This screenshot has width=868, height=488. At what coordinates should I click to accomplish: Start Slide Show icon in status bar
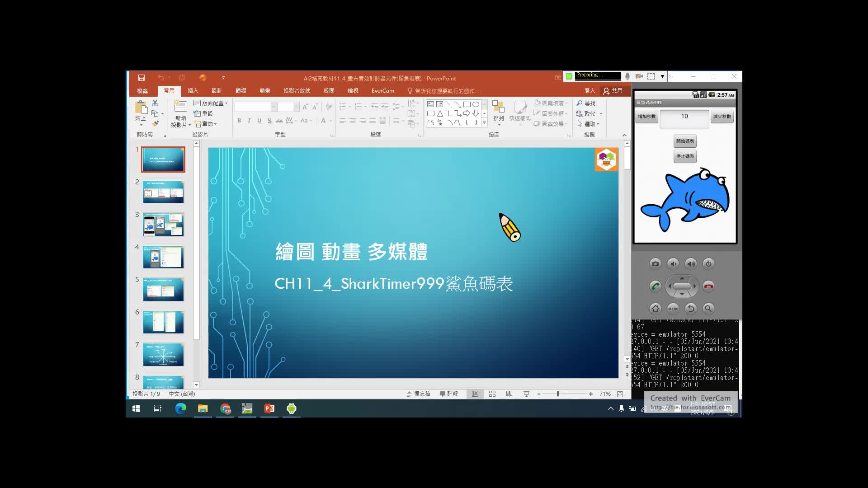(x=526, y=394)
